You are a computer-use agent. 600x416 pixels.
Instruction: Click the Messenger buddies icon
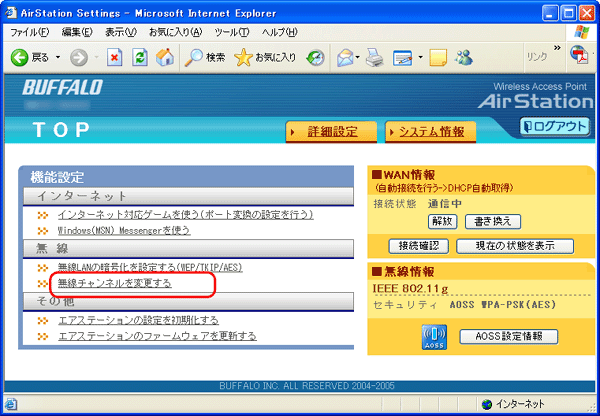point(464,58)
